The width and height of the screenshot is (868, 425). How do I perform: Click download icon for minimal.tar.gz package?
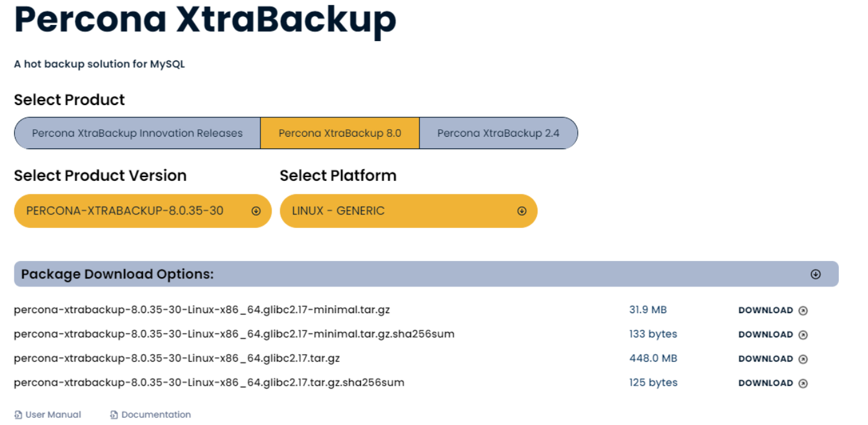click(803, 311)
